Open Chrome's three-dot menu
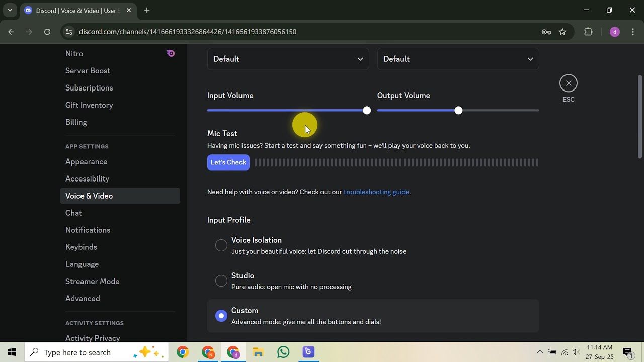The height and width of the screenshot is (362, 644). click(633, 32)
